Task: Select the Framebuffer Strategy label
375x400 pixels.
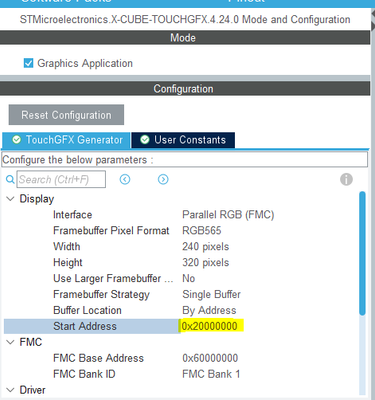Action: [101, 295]
